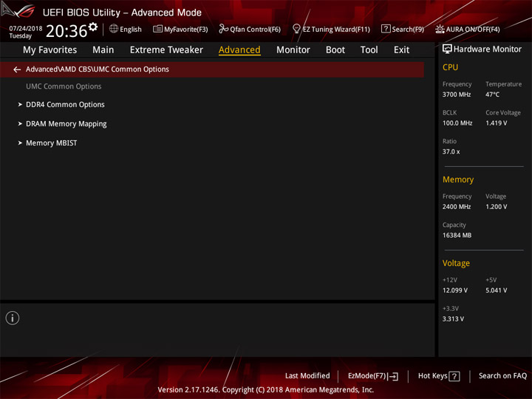Screen dimensions: 532x399
Task: Click the Voltage section heading
Action: tap(456, 263)
